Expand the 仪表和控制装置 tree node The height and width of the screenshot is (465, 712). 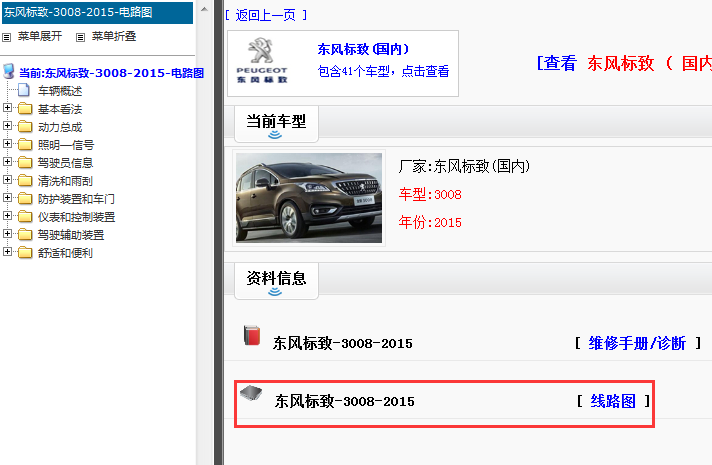click(7, 215)
